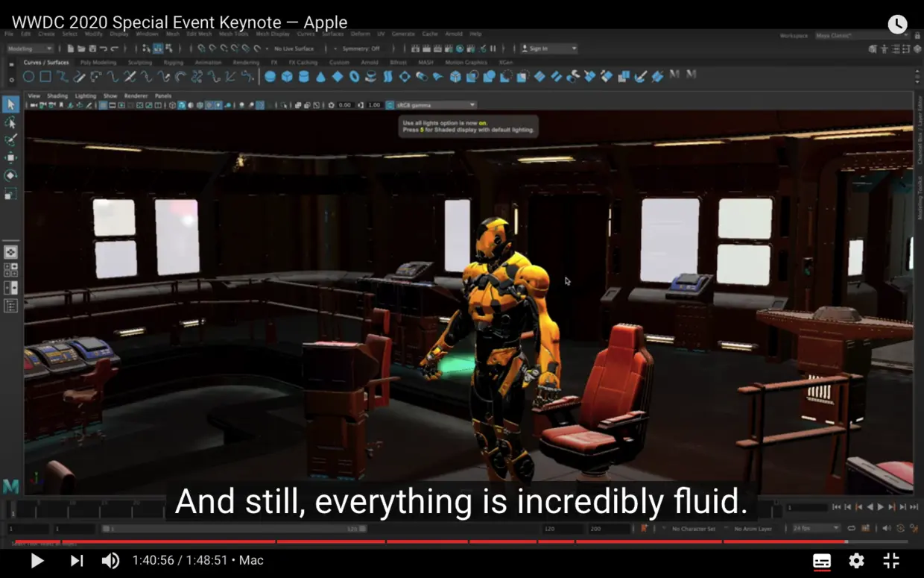Play the WWDC keynote video
This screenshot has width=924, height=578.
point(37,561)
